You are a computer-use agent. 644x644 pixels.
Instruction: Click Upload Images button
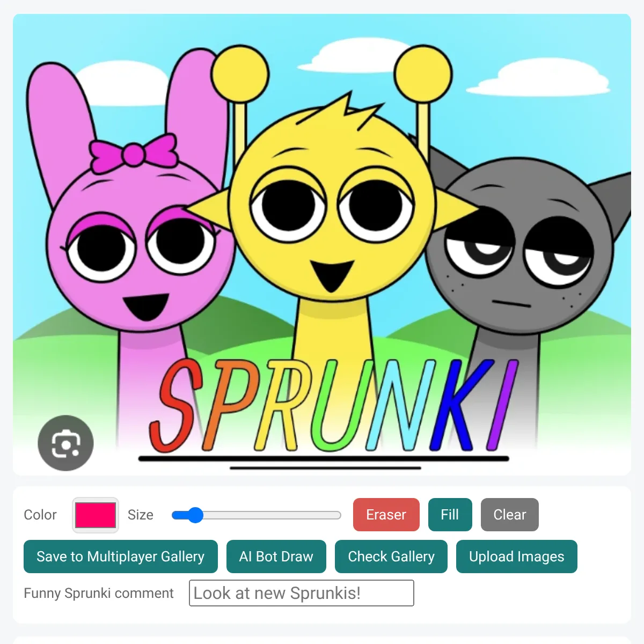click(516, 557)
